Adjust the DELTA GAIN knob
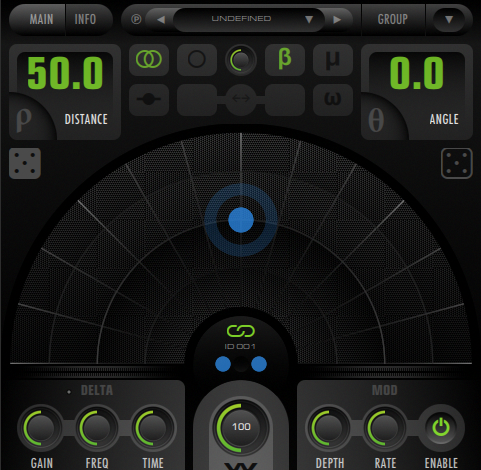This screenshot has width=481, height=470. (41, 428)
